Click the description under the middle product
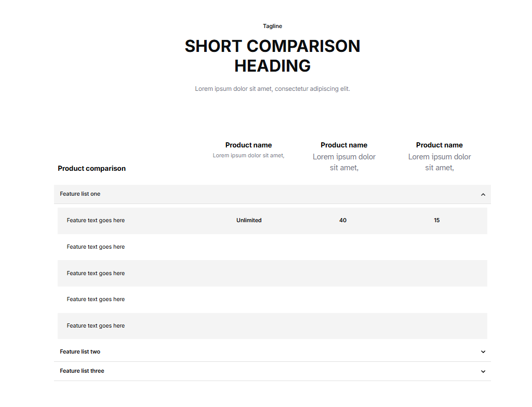This screenshot has width=532, height=407. (344, 162)
